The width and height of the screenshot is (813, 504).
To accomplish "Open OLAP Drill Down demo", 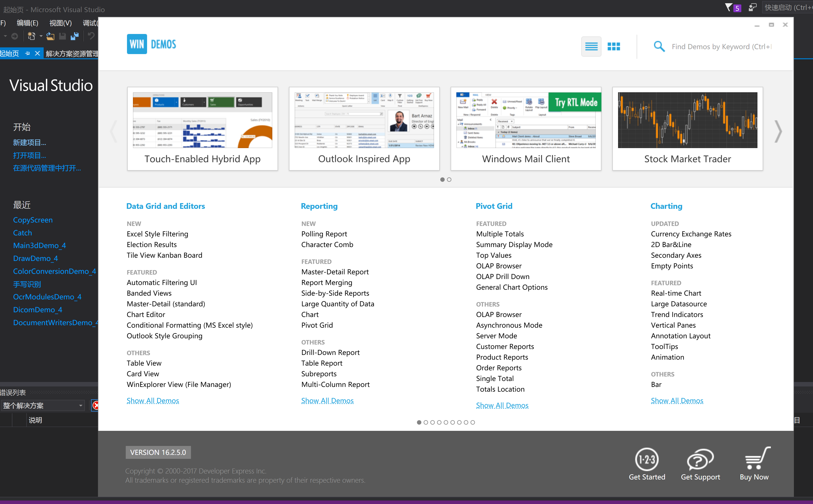I will pyautogui.click(x=503, y=276).
